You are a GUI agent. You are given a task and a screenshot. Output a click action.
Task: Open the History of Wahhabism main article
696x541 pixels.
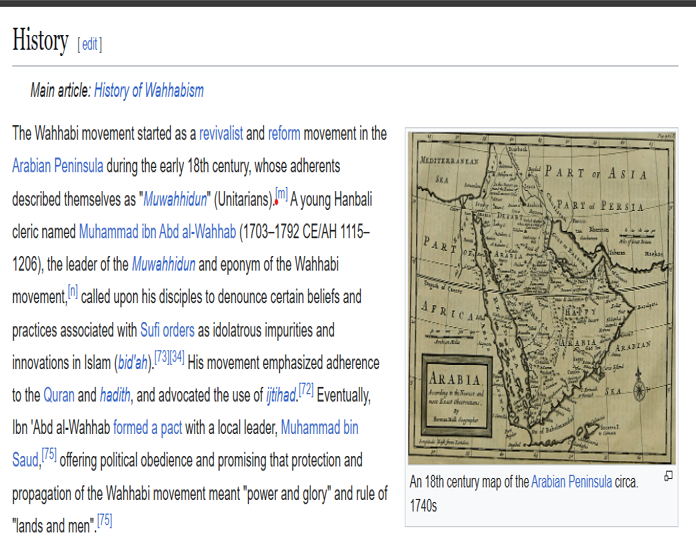click(x=149, y=91)
